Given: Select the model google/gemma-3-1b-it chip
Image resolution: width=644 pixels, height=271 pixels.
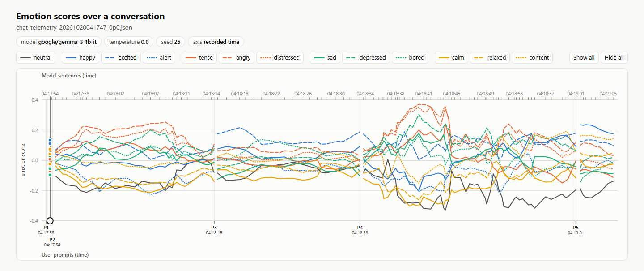Looking at the screenshot, I should (59, 42).
